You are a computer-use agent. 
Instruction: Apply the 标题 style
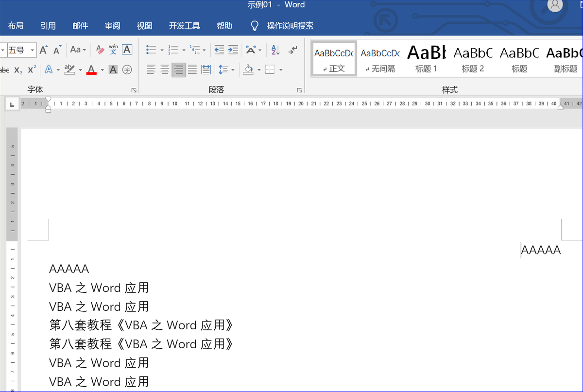pyautogui.click(x=519, y=58)
